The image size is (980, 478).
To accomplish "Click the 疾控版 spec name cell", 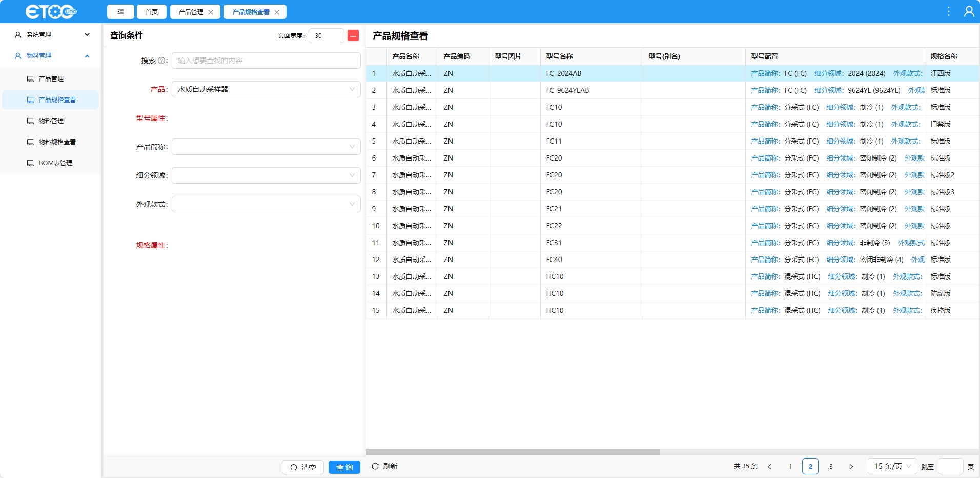I will click(952, 310).
